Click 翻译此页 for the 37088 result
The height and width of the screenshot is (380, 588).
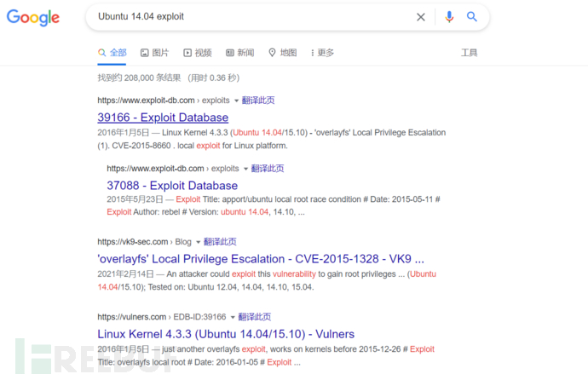(268, 168)
